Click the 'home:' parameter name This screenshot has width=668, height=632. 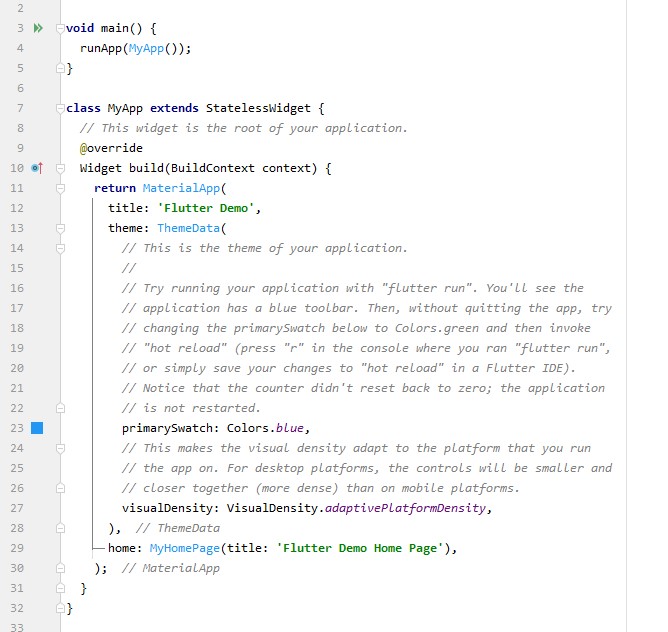point(125,548)
